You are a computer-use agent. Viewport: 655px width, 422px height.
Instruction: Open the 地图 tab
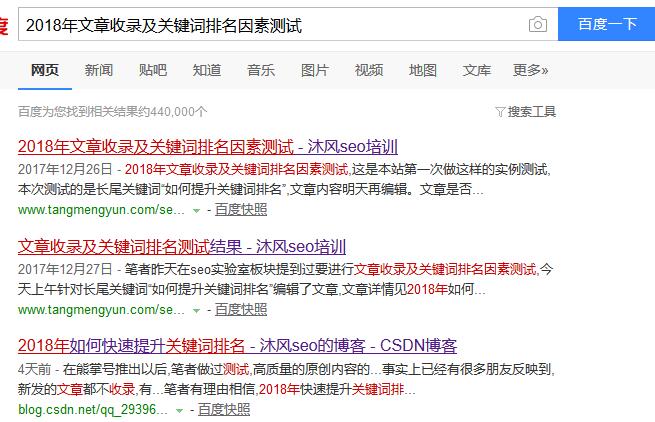point(423,70)
